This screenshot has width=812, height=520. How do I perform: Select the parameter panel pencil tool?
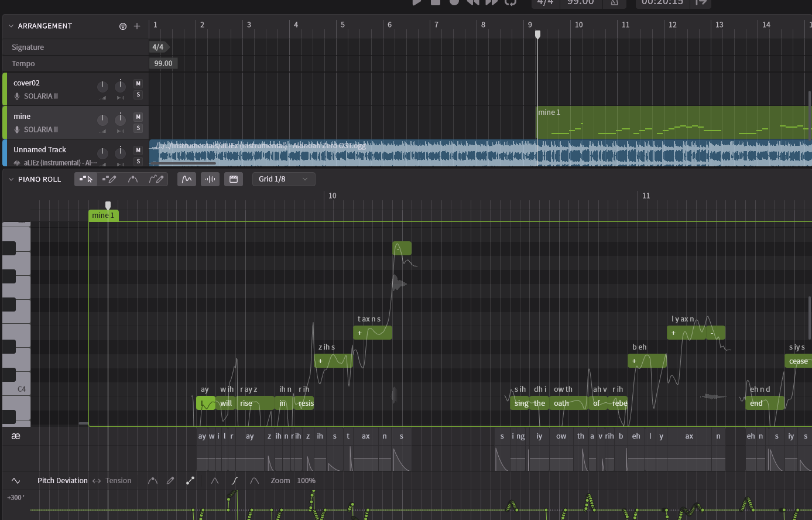click(170, 481)
